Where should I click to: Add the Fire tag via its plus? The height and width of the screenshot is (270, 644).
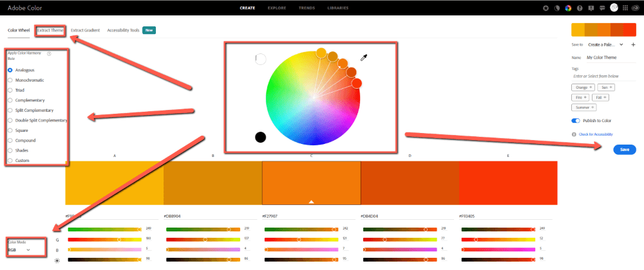coord(585,97)
